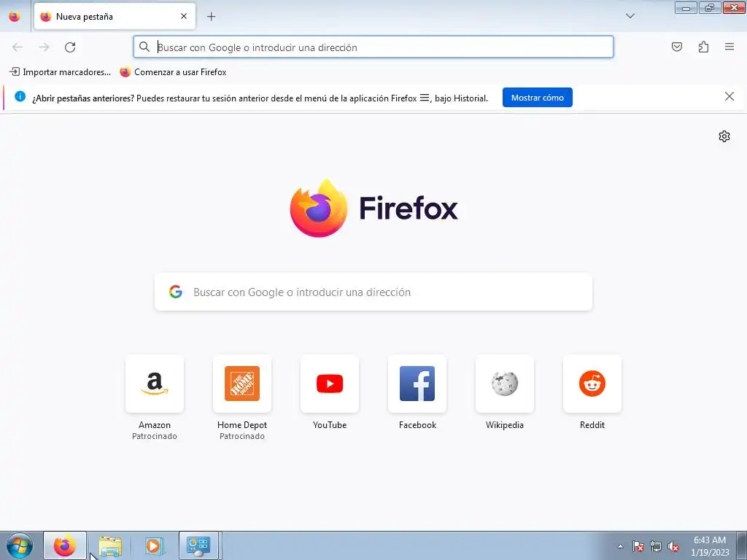Open a new tab with the plus button

[211, 17]
